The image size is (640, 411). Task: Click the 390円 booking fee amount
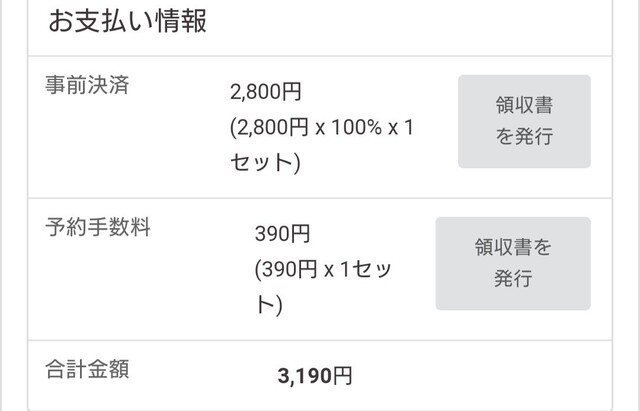coord(283,235)
